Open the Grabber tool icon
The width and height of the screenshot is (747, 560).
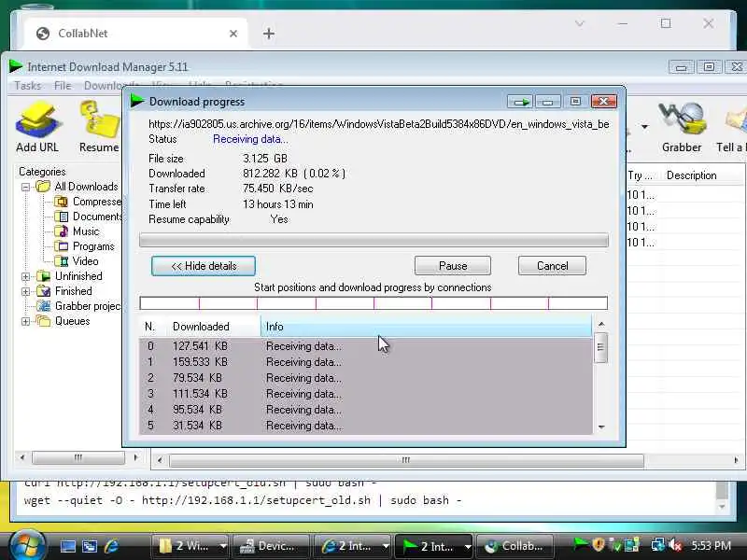(682, 119)
